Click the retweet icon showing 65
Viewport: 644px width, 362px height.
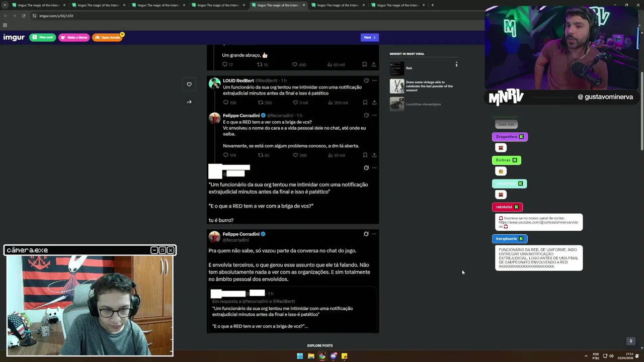261,155
